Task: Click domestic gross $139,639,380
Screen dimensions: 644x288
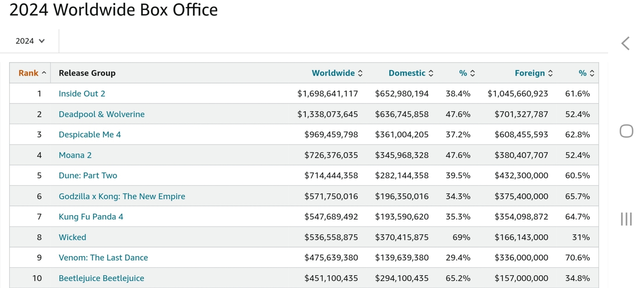Action: click(x=402, y=258)
